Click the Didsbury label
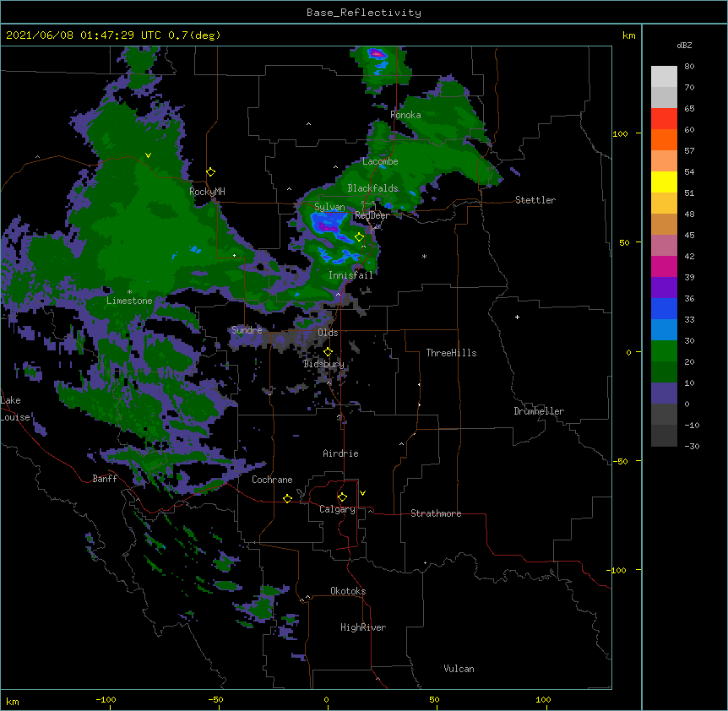The height and width of the screenshot is (711, 728). [323, 364]
